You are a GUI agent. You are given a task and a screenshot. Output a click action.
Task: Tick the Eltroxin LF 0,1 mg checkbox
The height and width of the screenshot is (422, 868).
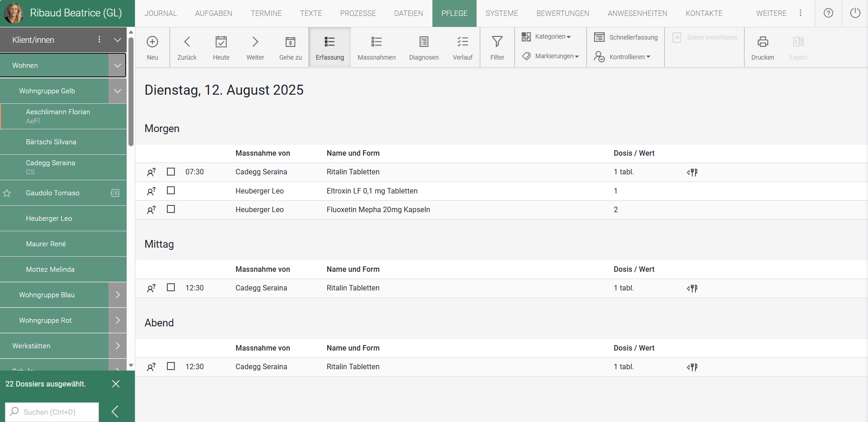(x=171, y=190)
